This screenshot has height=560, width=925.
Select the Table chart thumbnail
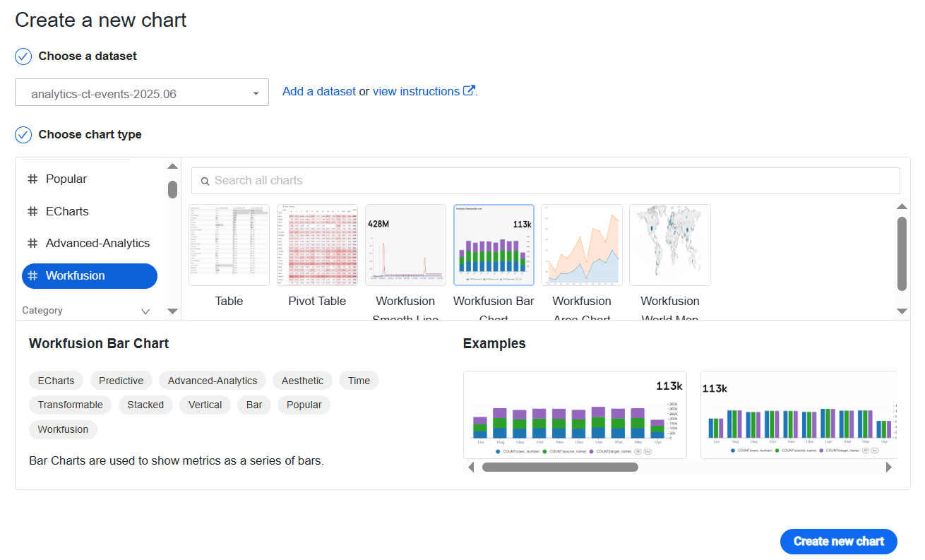tap(229, 245)
